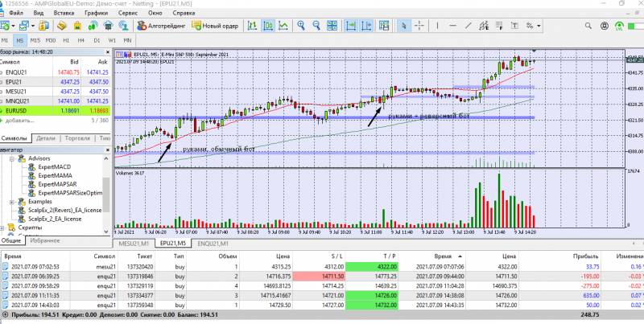Open the Избранное tab in Navigator
The image size is (644, 324).
click(x=45, y=240)
